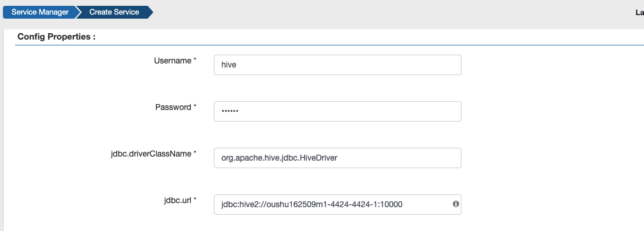The height and width of the screenshot is (231, 644).
Task: Click the required asterisk beside Password
Action: [195, 107]
